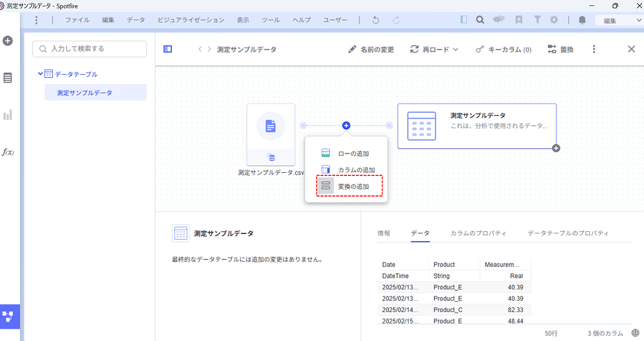Click the 名前の変更 button
644x341 pixels.
click(x=371, y=50)
